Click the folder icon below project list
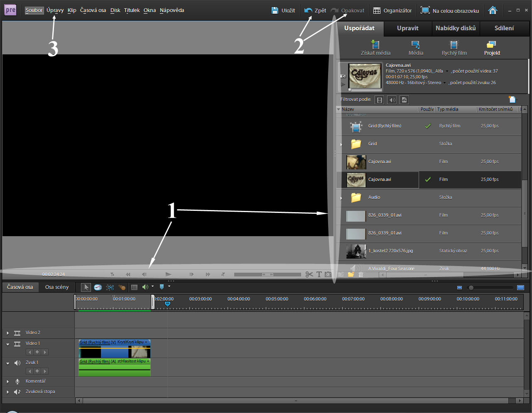Screen dimensions: 532x413 click(351, 274)
